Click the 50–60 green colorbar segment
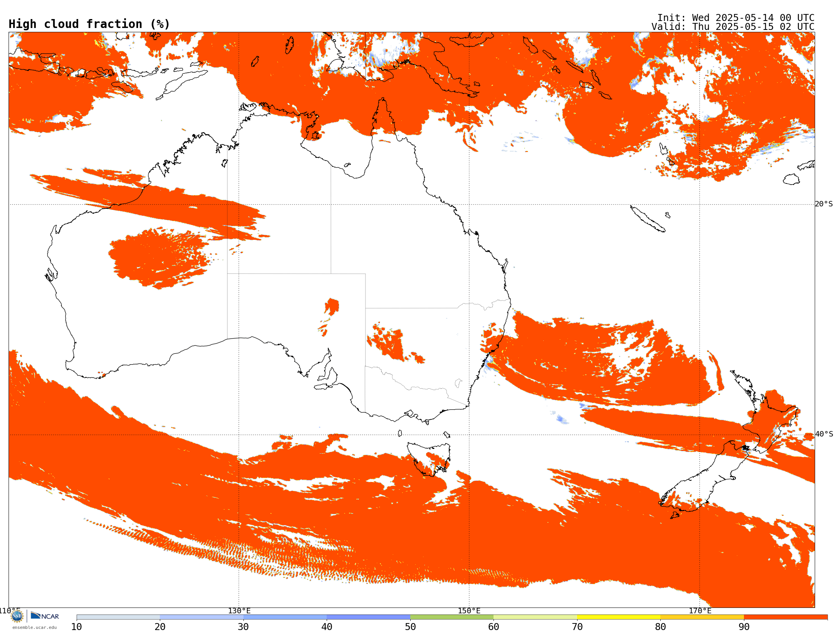Viewport: 840px width, 632px height. coord(452,617)
